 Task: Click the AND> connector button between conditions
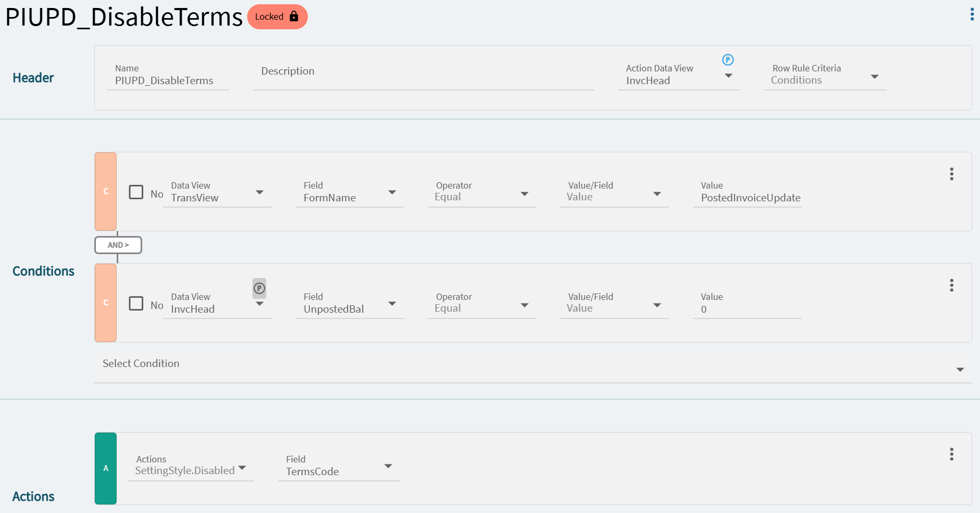point(118,245)
